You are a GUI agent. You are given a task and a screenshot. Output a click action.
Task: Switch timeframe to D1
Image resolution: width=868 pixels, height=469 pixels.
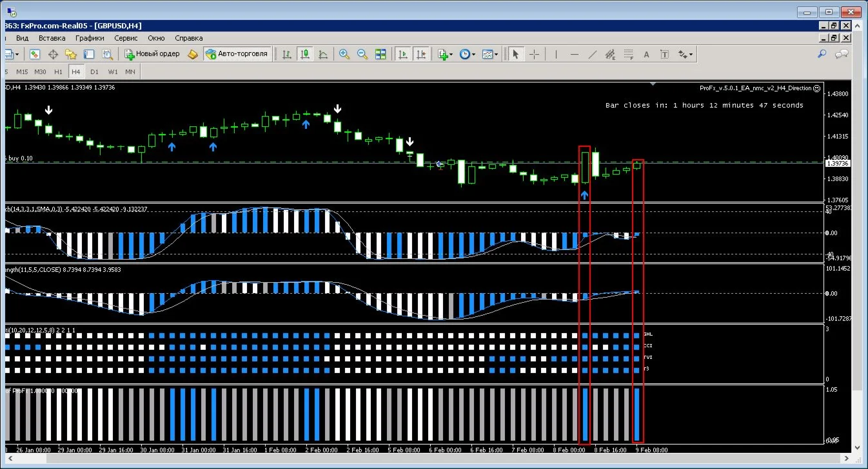coord(95,72)
